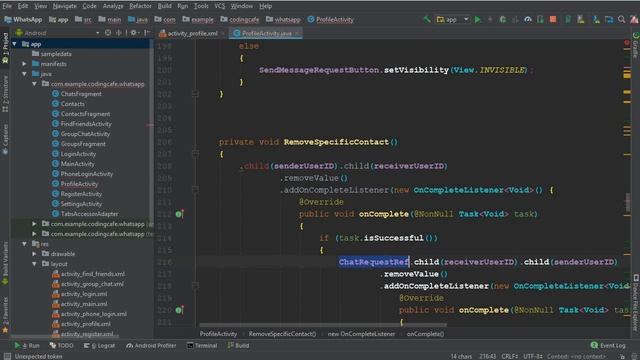The image size is (640, 360).
Task: Toggle code fold marker at line 210
Action: coord(195,190)
